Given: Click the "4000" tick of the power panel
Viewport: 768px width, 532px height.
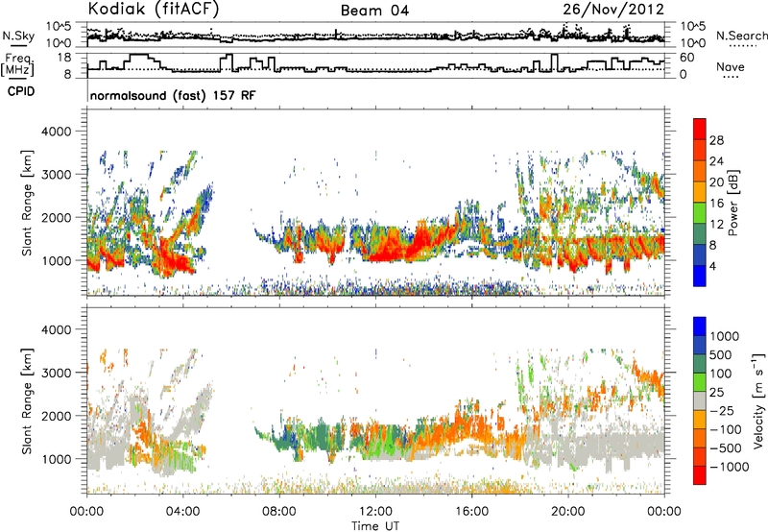Looking at the screenshot, I should (x=57, y=132).
